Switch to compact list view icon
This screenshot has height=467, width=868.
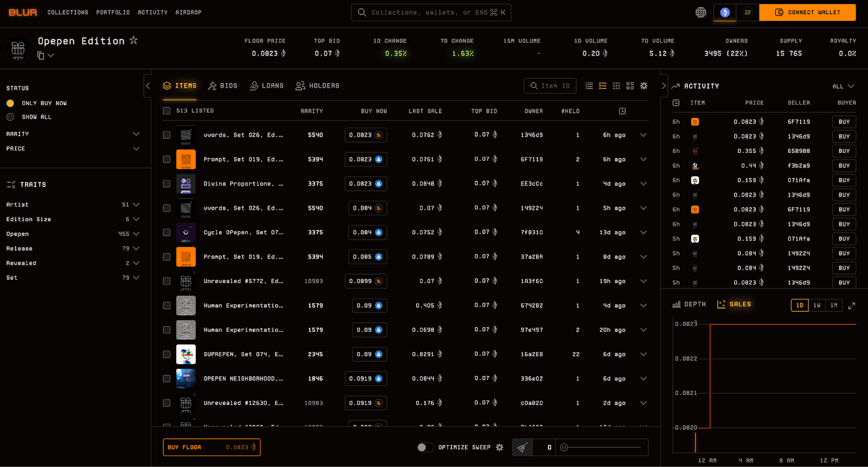point(589,86)
